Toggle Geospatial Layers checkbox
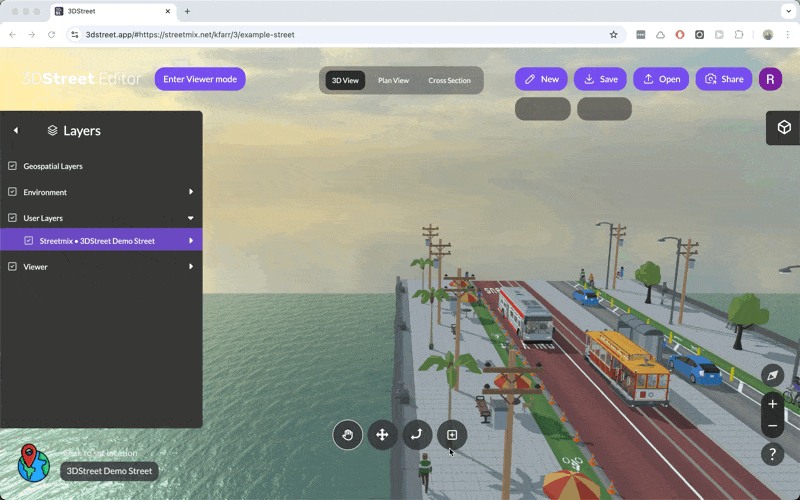 pyautogui.click(x=12, y=166)
